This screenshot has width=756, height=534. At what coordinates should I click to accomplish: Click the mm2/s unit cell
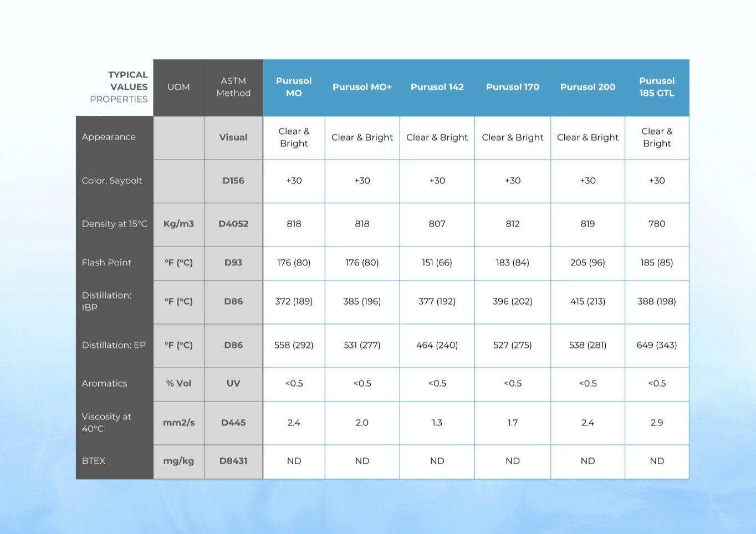click(x=178, y=423)
